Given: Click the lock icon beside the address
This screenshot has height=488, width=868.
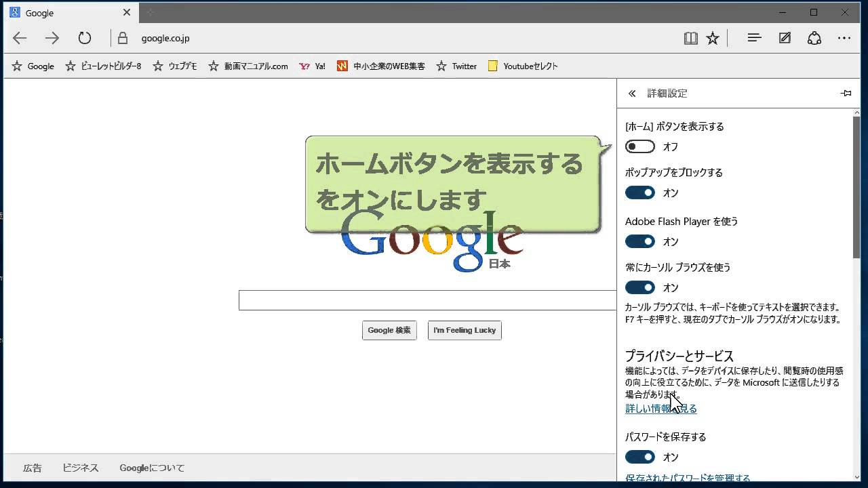Looking at the screenshot, I should (x=123, y=38).
